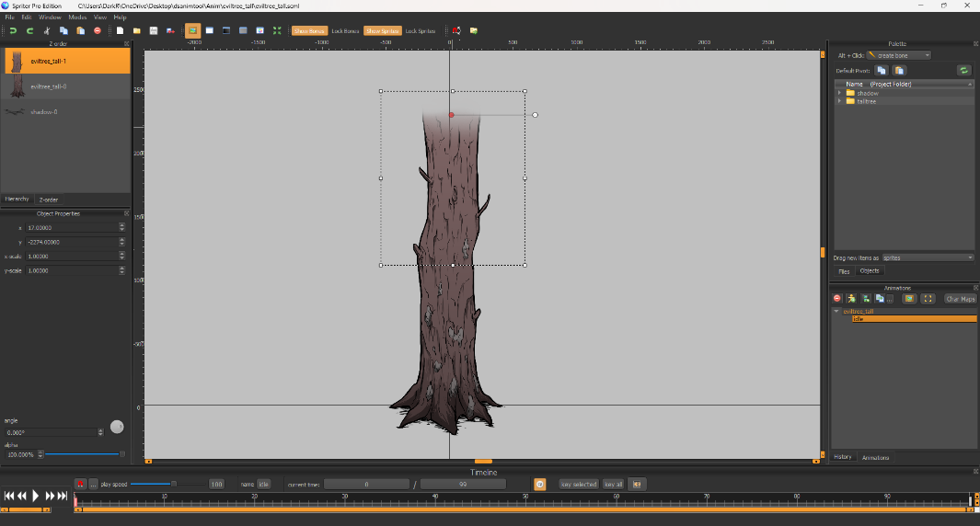980x526 pixels.
Task: Toggle the Show Sprites button
Action: [382, 30]
